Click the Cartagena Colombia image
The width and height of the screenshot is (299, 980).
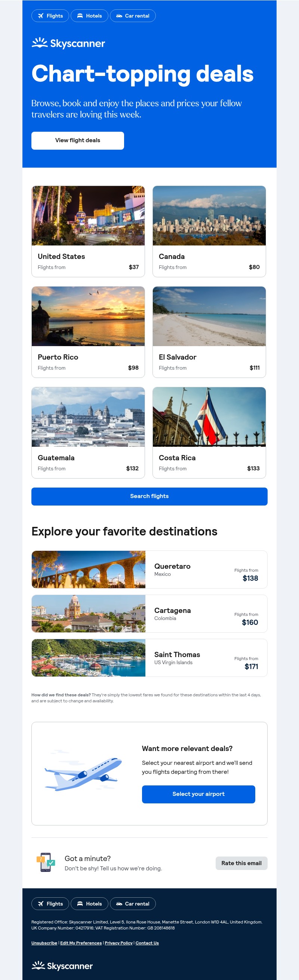pos(88,613)
